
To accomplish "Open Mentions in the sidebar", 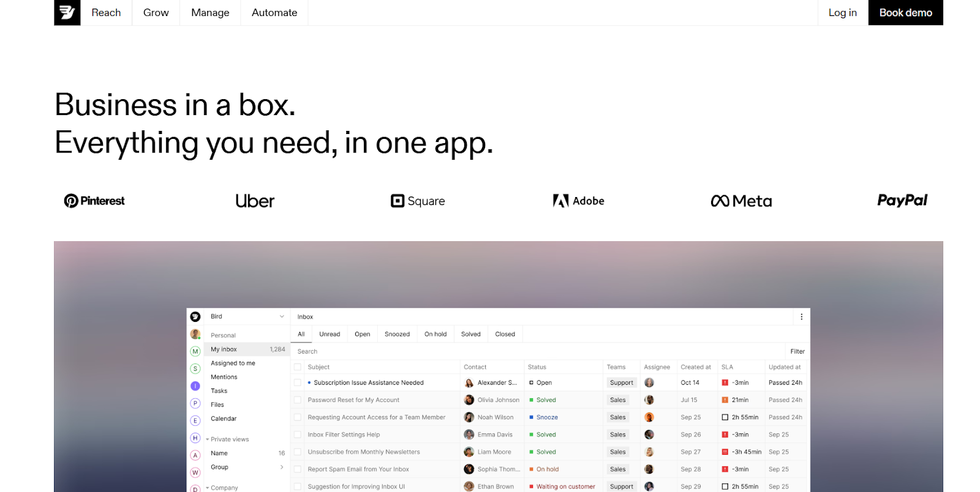I will tap(224, 377).
